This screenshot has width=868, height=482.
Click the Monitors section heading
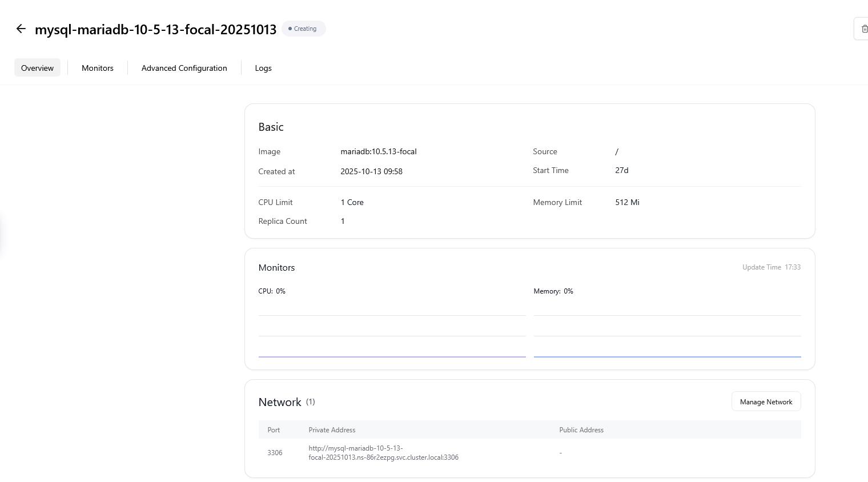276,268
